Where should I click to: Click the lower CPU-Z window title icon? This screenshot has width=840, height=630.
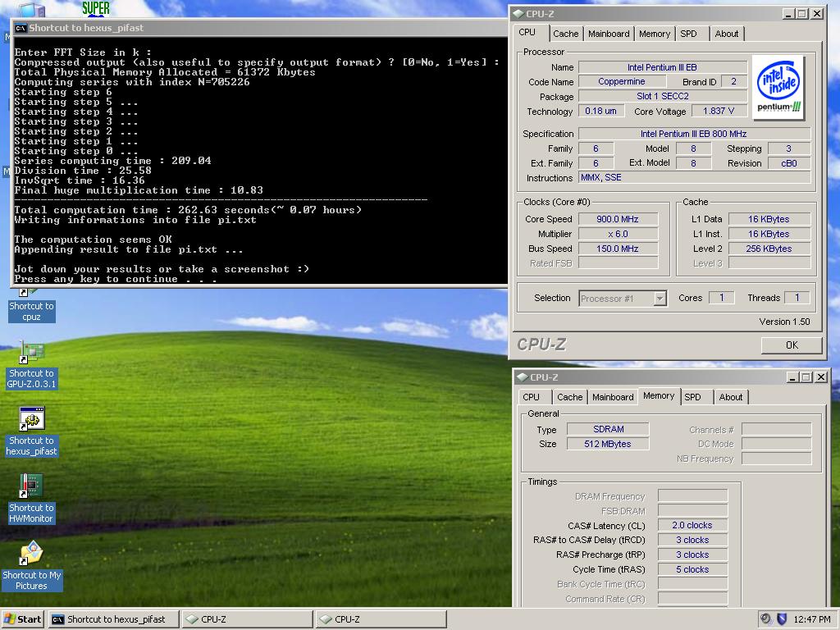tap(523, 377)
